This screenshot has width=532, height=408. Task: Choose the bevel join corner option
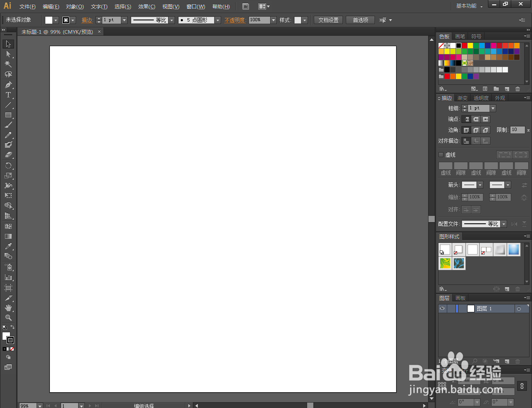[x=485, y=130]
